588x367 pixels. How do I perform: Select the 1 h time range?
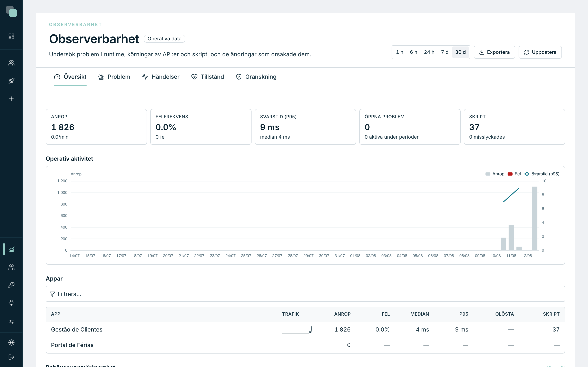pos(400,52)
